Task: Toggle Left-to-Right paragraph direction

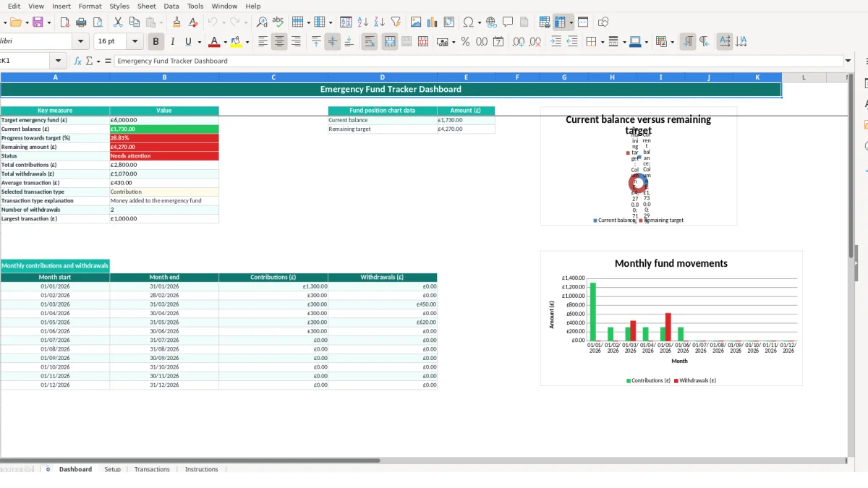Action: point(687,42)
